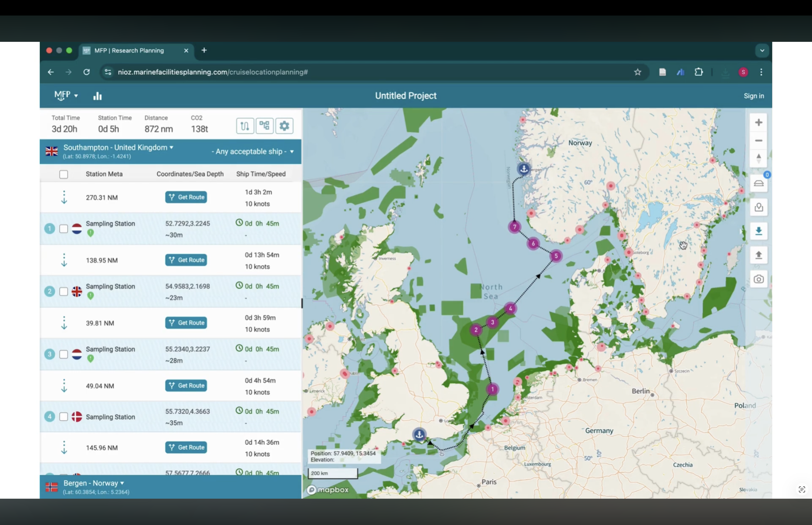This screenshot has width=812, height=525.
Task: Open the Chrome profile avatar S
Action: [743, 72]
